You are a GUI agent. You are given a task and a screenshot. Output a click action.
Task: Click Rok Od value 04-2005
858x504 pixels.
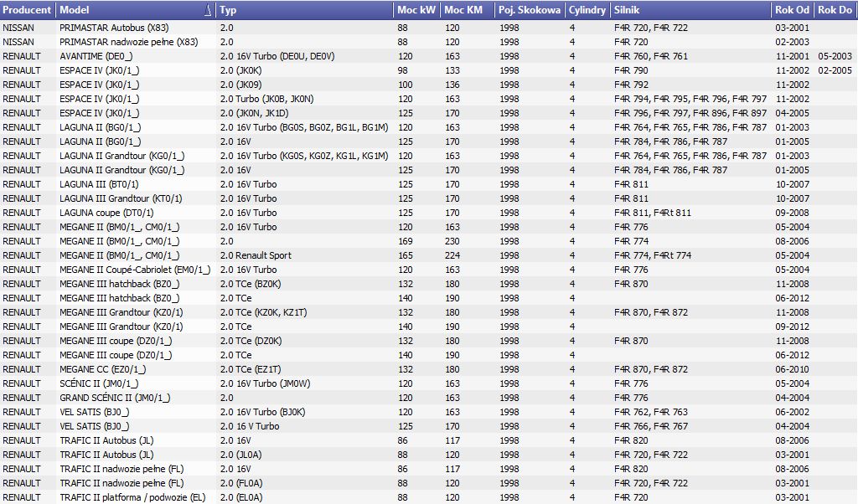(x=792, y=113)
